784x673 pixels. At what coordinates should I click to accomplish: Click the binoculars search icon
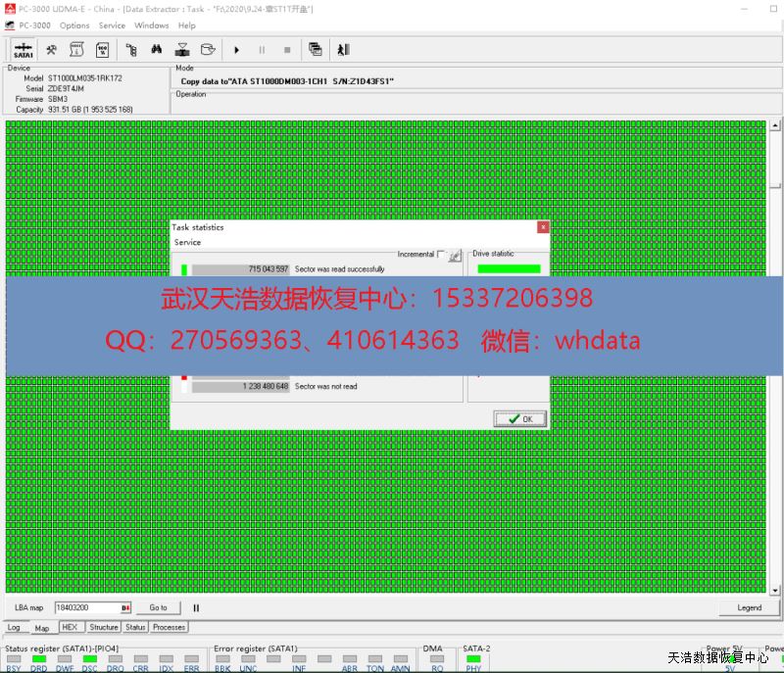pyautogui.click(x=156, y=49)
